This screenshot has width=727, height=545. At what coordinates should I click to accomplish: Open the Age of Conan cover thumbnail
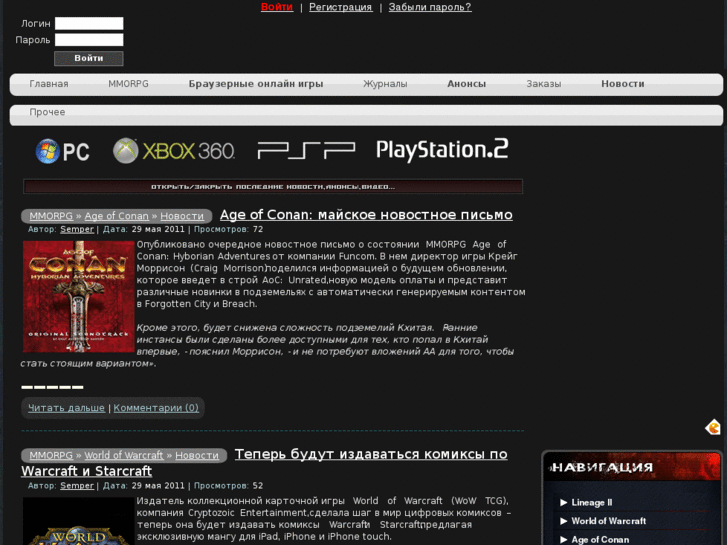click(79, 296)
